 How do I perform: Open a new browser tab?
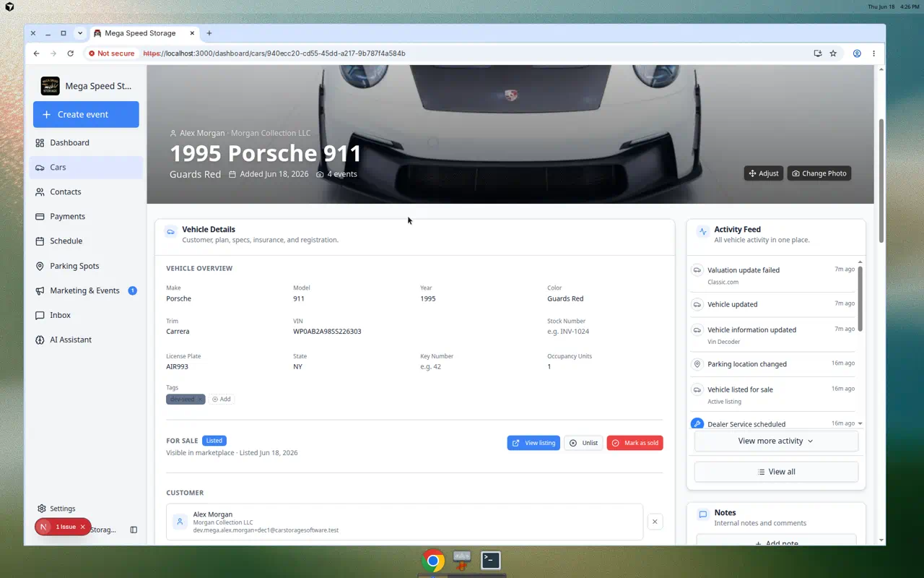(209, 33)
